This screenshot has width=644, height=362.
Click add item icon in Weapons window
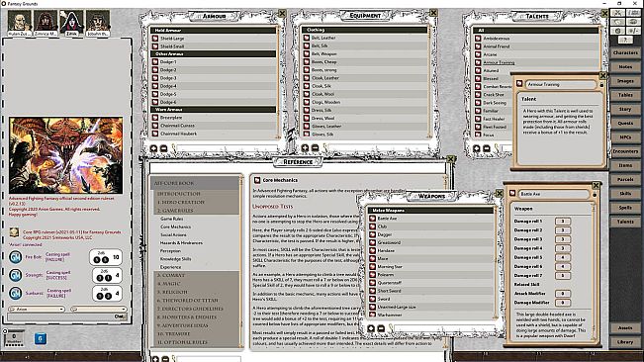(x=371, y=328)
